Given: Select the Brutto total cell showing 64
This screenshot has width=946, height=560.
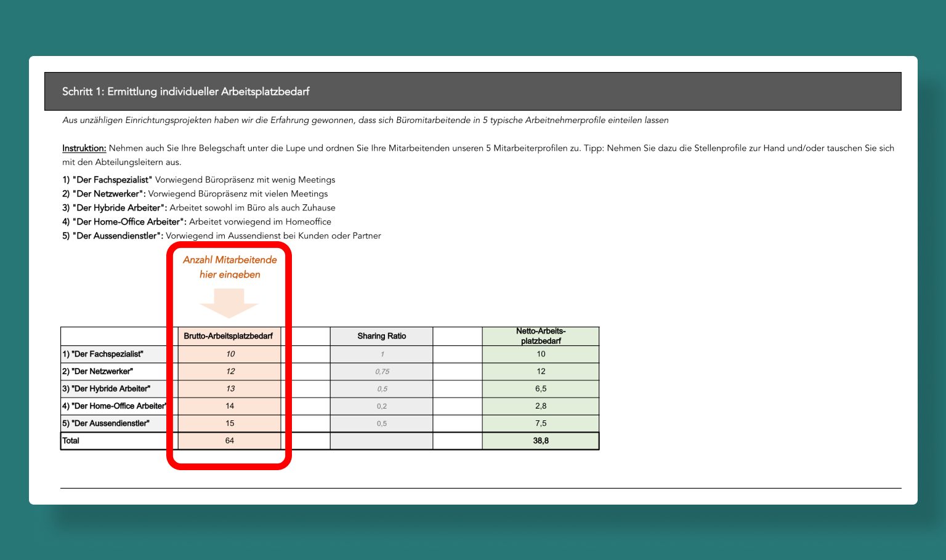Looking at the screenshot, I should click(x=230, y=441).
